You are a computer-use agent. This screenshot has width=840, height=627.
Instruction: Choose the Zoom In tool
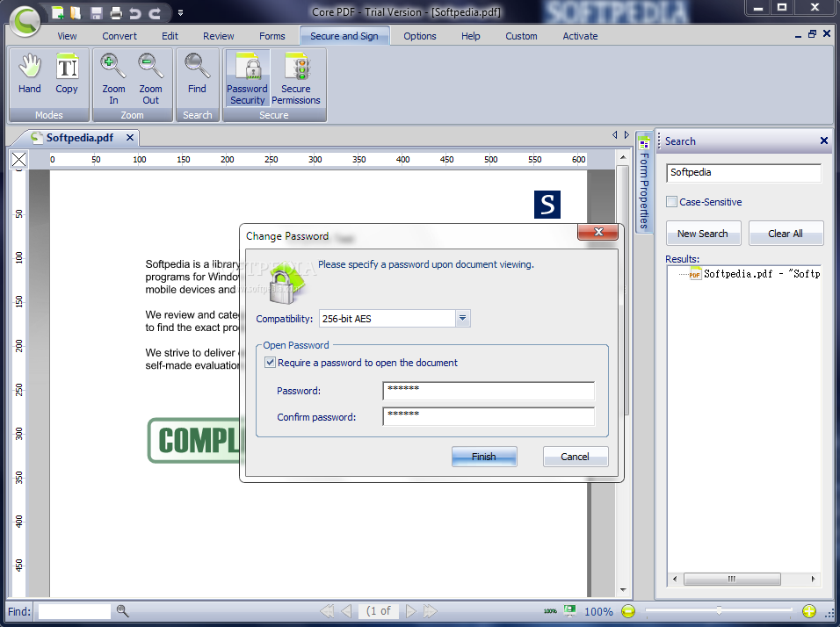pos(113,79)
